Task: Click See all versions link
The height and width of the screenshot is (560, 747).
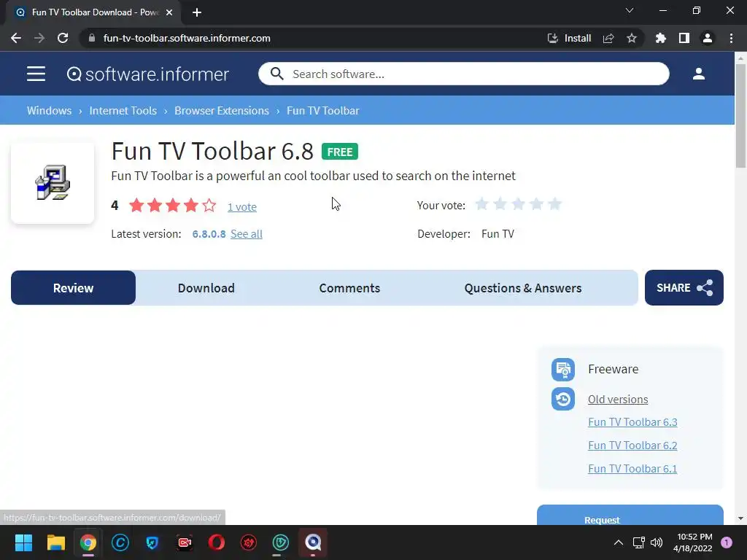Action: coord(247,234)
